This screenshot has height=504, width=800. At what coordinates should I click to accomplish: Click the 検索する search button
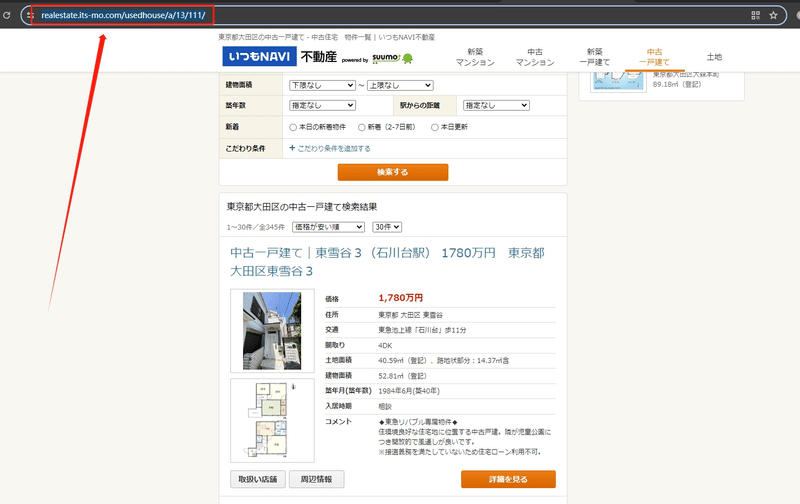393,172
